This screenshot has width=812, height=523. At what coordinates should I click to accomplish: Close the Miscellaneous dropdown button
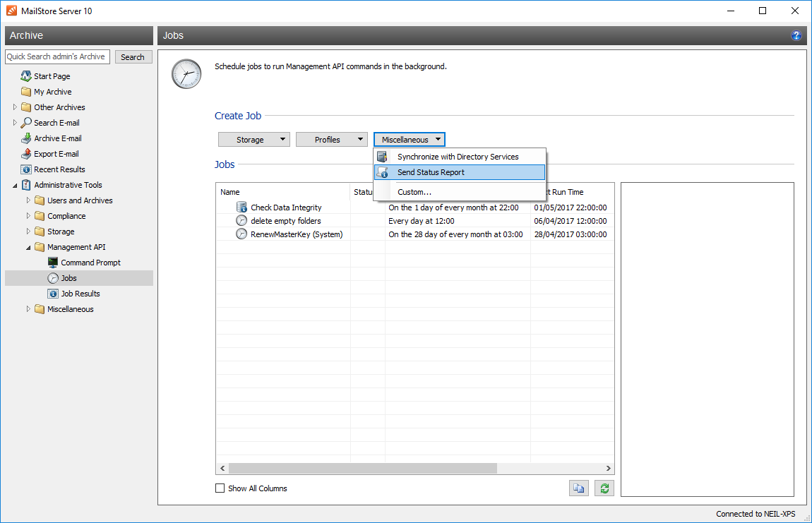(x=409, y=140)
